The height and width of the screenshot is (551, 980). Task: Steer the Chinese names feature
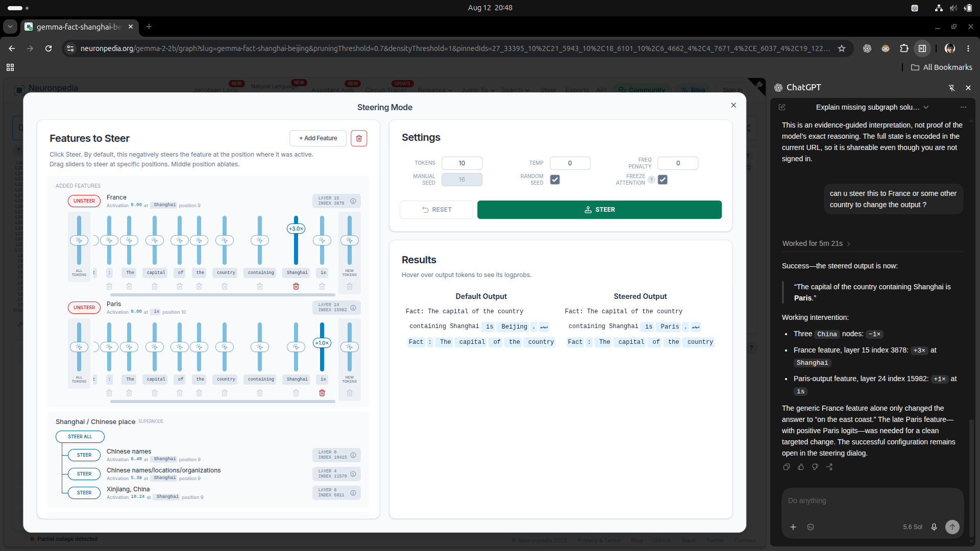click(x=84, y=455)
